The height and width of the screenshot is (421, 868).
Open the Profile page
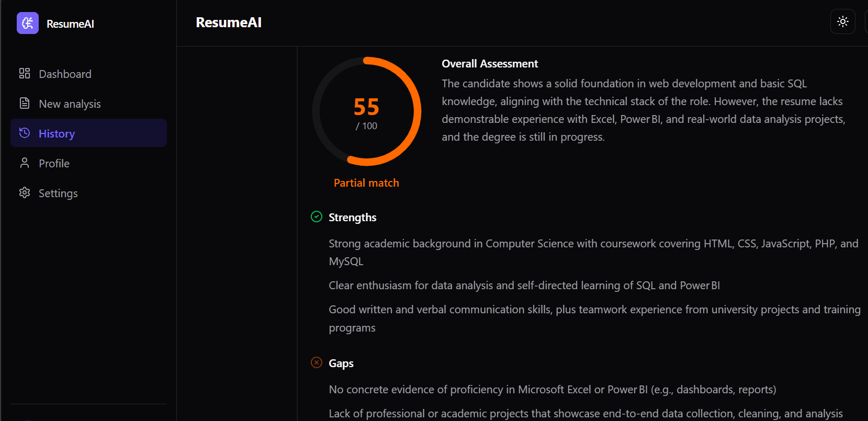pyautogui.click(x=88, y=163)
